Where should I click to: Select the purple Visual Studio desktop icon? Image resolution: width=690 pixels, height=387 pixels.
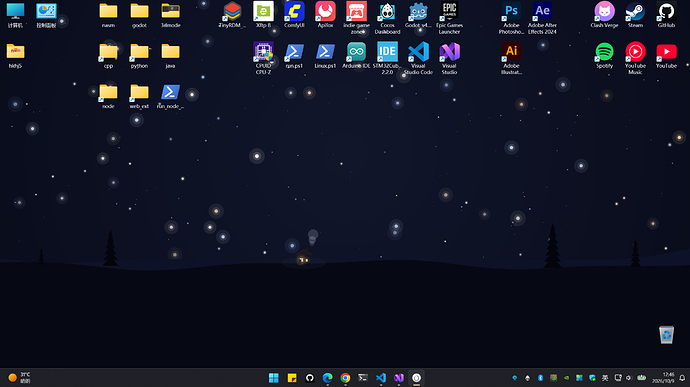pyautogui.click(x=449, y=58)
